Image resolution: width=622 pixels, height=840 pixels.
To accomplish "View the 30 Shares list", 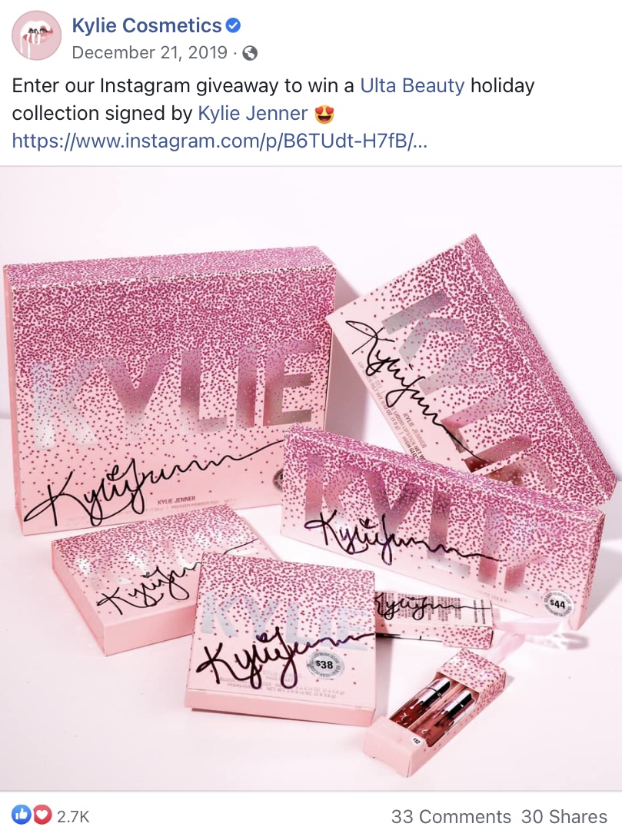I will [564, 816].
